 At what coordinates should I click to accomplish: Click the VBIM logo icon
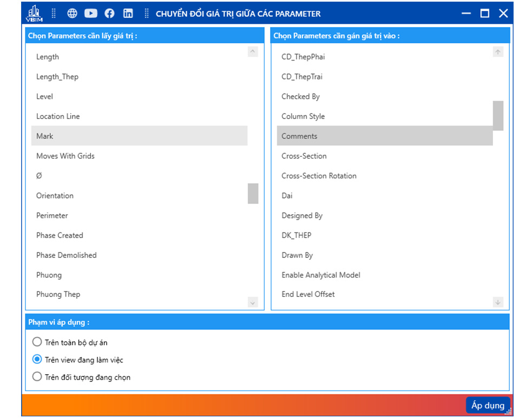point(34,14)
